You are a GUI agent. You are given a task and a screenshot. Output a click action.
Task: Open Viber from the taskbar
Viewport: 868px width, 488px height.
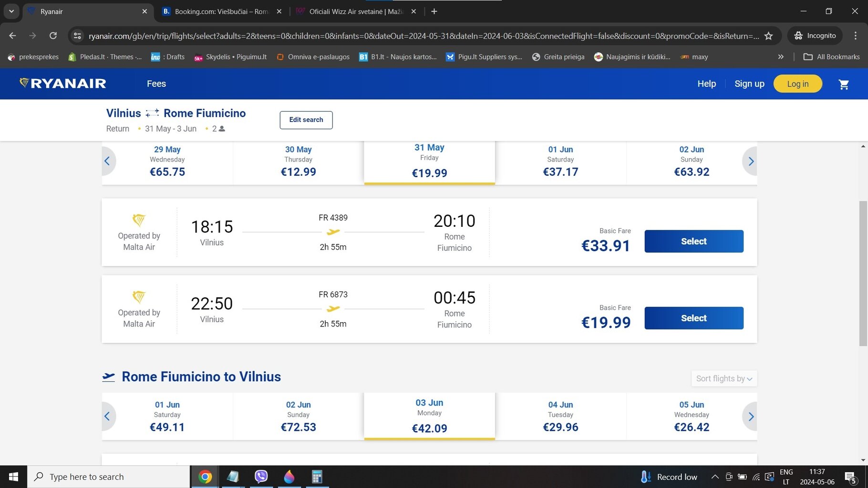pyautogui.click(x=261, y=477)
